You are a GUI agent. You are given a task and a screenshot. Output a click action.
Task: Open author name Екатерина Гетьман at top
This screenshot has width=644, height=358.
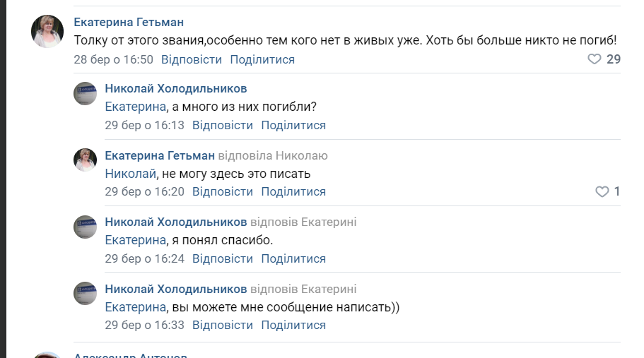click(129, 23)
